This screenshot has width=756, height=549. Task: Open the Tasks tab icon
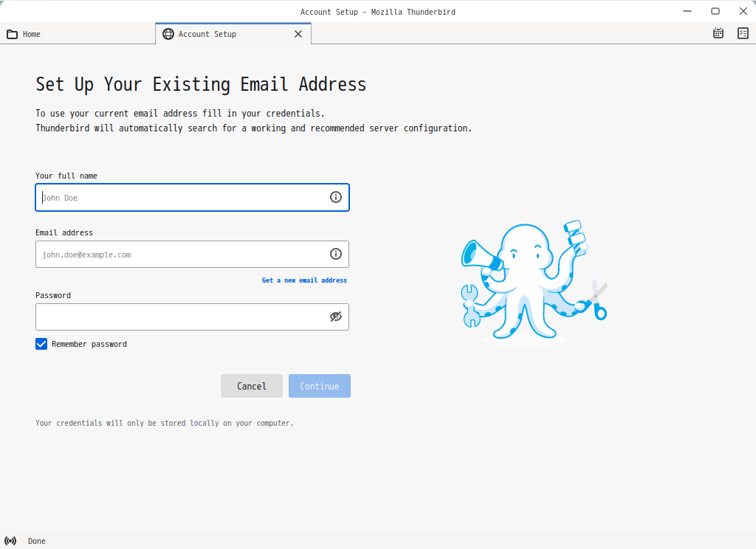pos(743,33)
